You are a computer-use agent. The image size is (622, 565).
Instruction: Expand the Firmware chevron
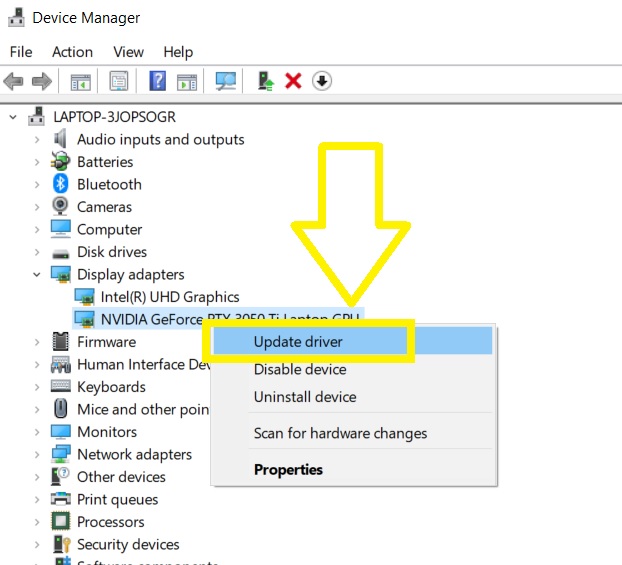pos(37,342)
